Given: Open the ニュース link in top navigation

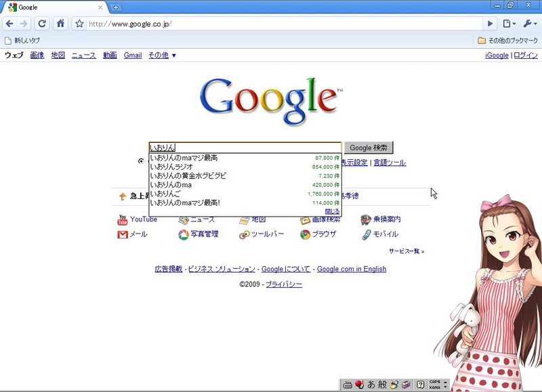Looking at the screenshot, I should click(x=83, y=56).
